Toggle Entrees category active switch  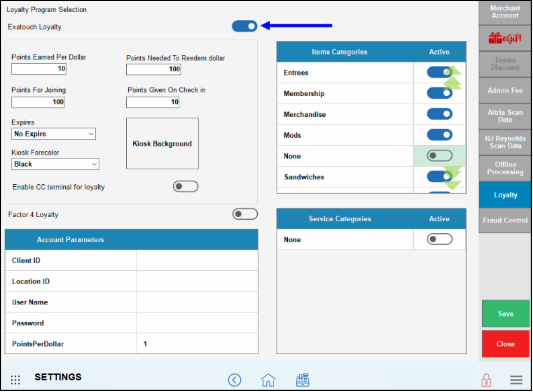click(439, 72)
